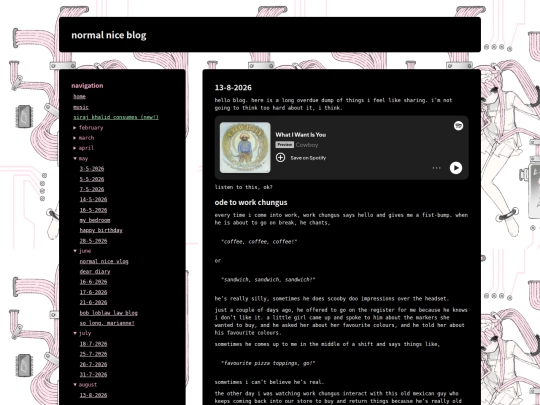540x405 pixels.
Task: Click the Cowboy album cover thumbnail
Action: [x=245, y=147]
